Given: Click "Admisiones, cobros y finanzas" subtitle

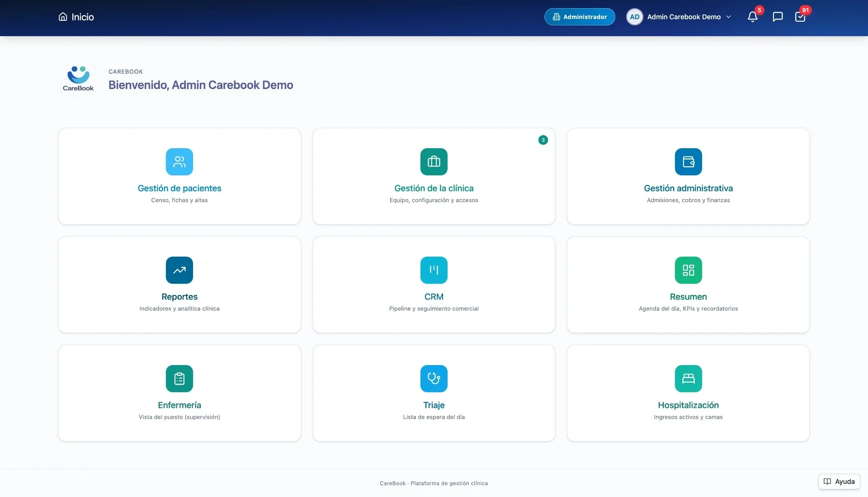Looking at the screenshot, I should click(x=689, y=200).
